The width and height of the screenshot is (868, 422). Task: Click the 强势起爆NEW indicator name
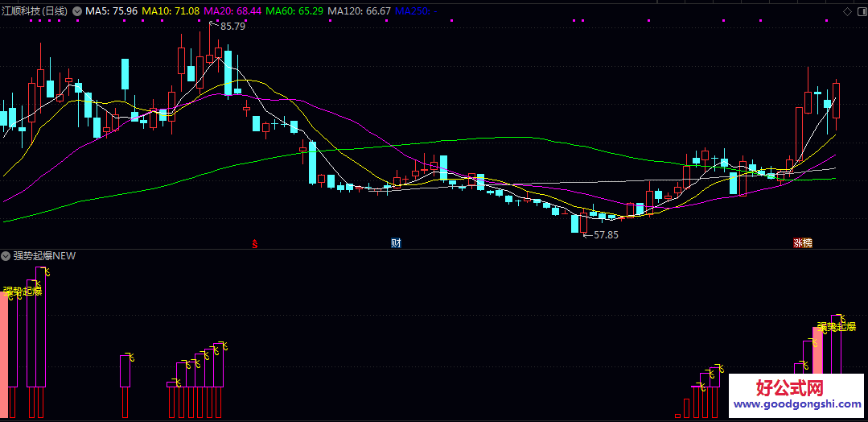44,256
